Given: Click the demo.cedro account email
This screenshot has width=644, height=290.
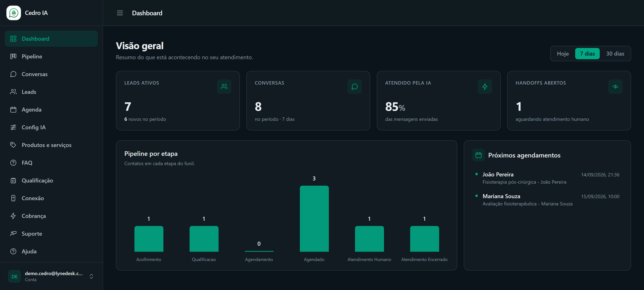Looking at the screenshot, I should click(54, 273).
